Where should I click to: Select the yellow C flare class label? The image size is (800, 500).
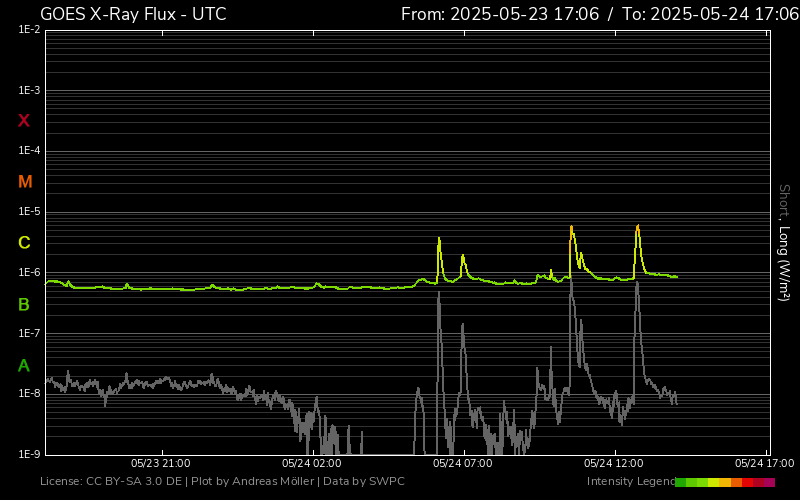pyautogui.click(x=24, y=243)
